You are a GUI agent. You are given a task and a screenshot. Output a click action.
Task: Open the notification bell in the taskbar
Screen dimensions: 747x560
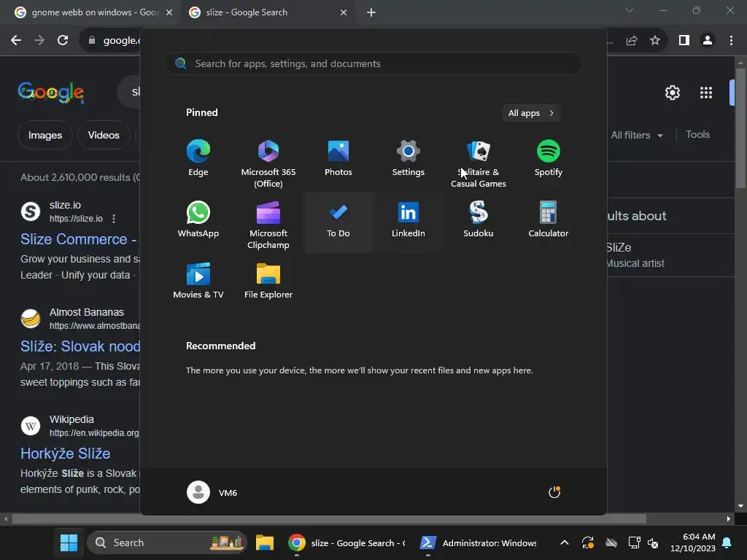point(727,542)
